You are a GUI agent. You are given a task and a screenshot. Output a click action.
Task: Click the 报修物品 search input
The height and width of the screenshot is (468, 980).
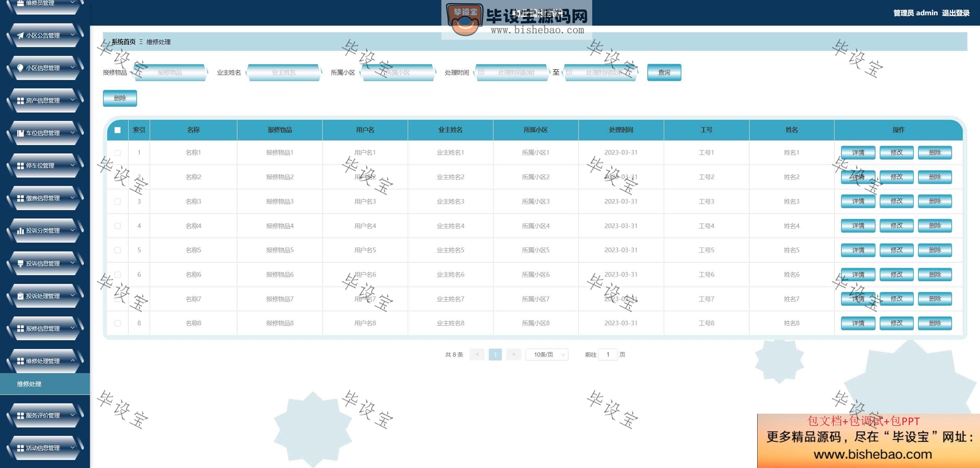coord(170,72)
